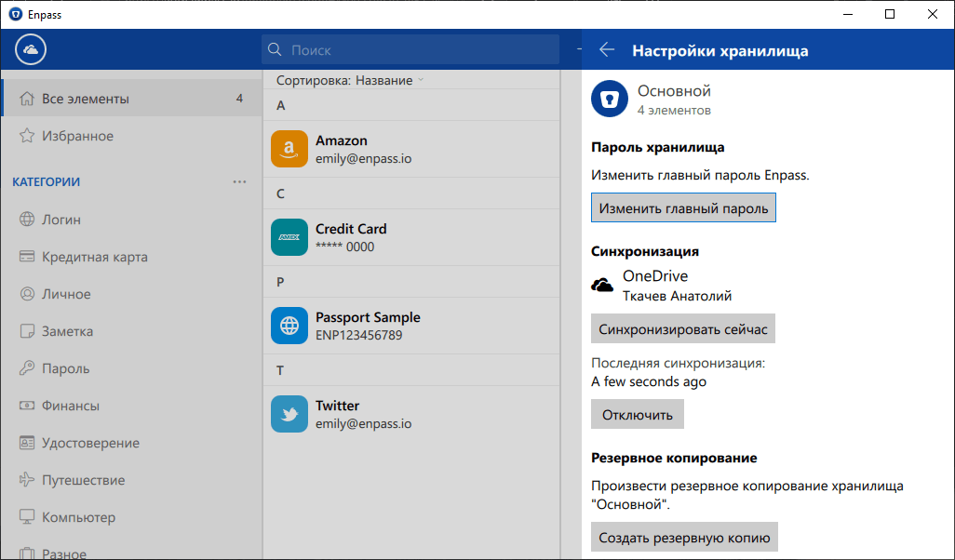
Task: Click the note icon beside Заметка
Action: (x=27, y=330)
